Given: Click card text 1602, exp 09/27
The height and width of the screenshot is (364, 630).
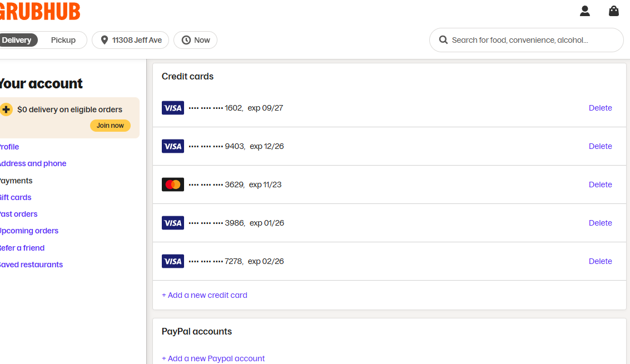Looking at the screenshot, I should tap(254, 108).
